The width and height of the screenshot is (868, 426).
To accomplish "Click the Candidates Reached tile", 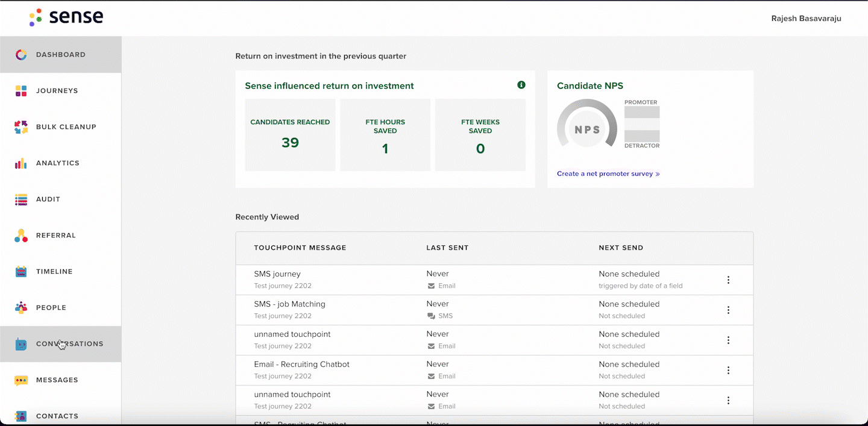I will pos(290,135).
